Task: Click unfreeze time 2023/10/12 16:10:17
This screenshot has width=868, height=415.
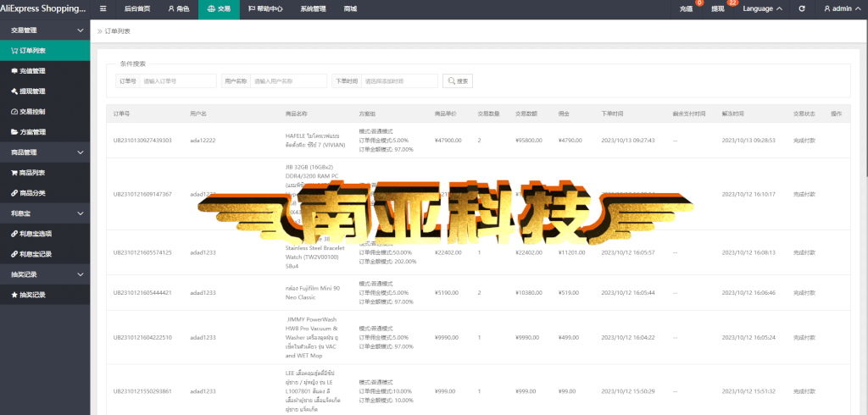Action: pos(748,194)
